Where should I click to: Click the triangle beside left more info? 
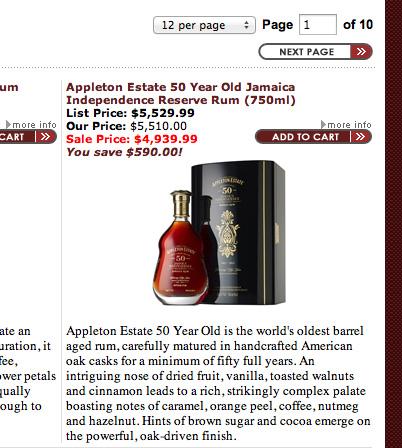[8, 125]
